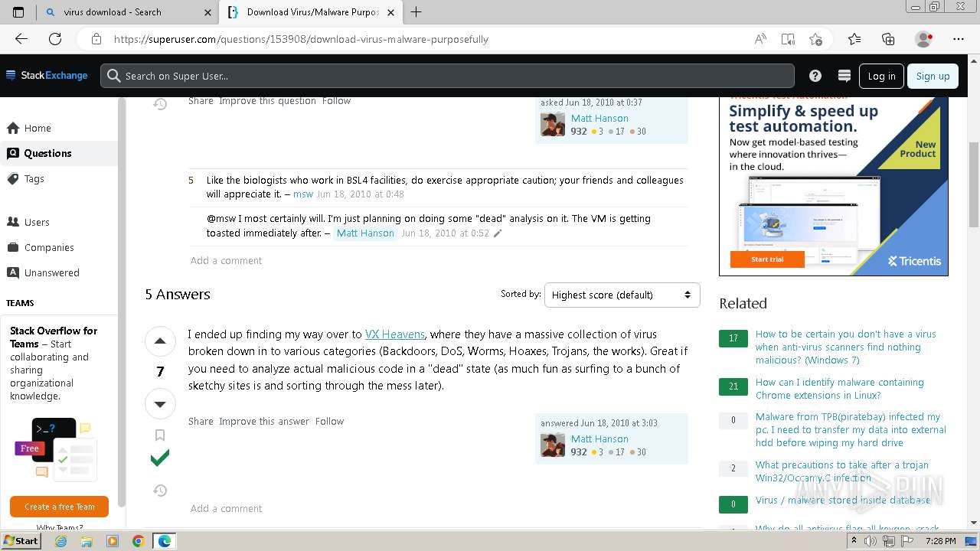Click Share under the answer

[x=201, y=421]
